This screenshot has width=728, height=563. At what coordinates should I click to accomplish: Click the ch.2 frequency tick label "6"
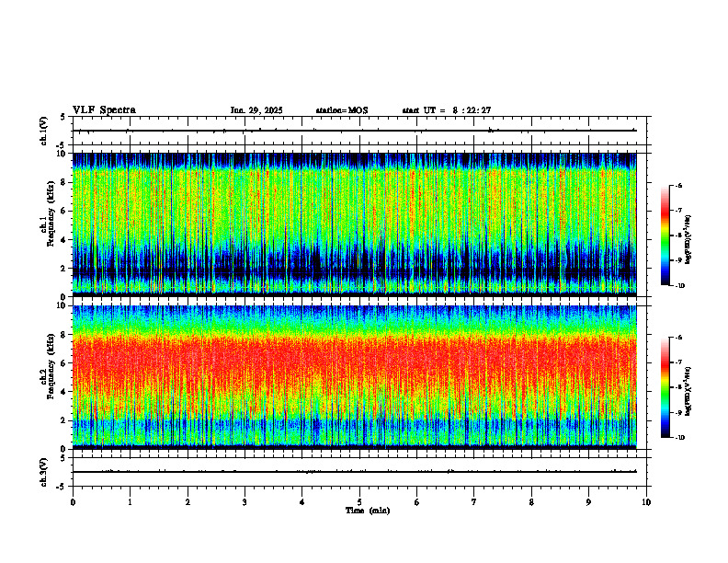(x=64, y=363)
